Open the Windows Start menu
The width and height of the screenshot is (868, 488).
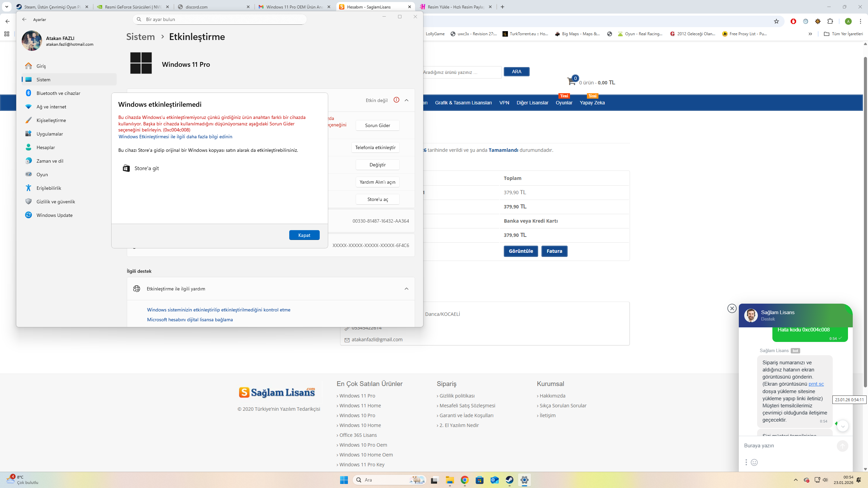(344, 480)
